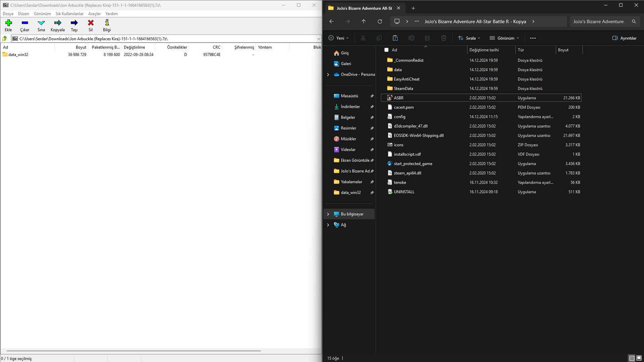Image resolution: width=644 pixels, height=362 pixels.
Task: Sort Explorer files by Tür column
Action: pos(536,50)
